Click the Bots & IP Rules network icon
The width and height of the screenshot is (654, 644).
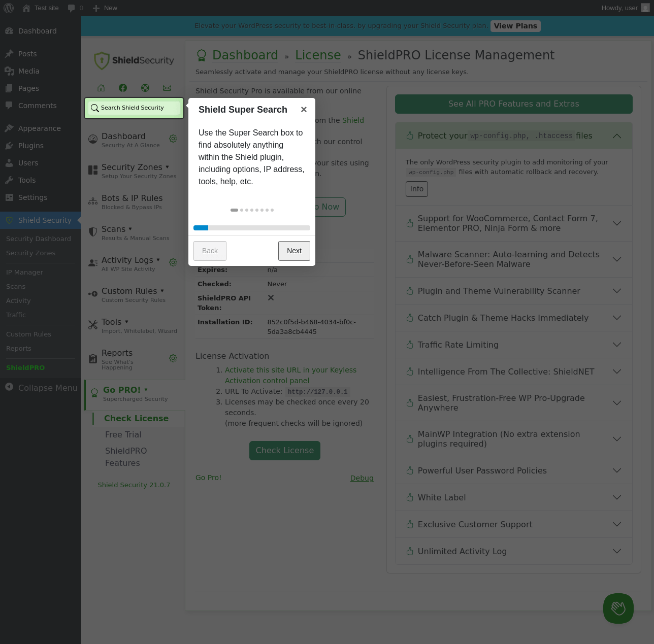pyautogui.click(x=93, y=201)
